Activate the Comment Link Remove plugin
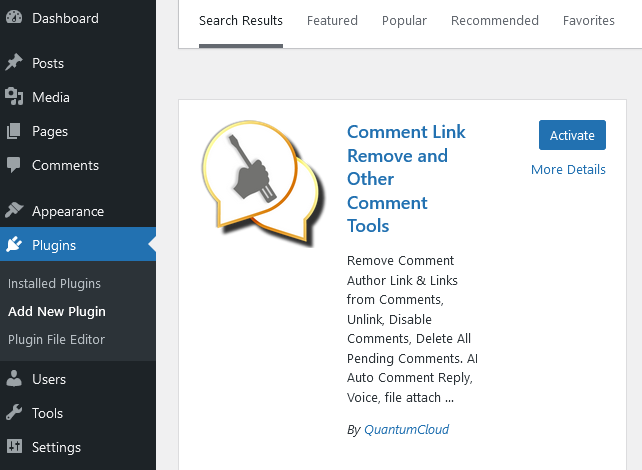The width and height of the screenshot is (642, 470). pos(572,135)
